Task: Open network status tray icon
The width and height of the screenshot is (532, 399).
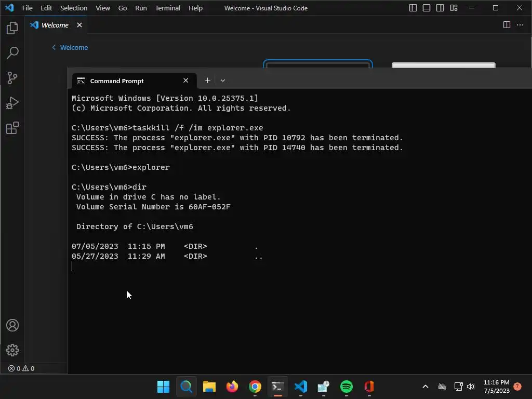Action: coord(458,387)
